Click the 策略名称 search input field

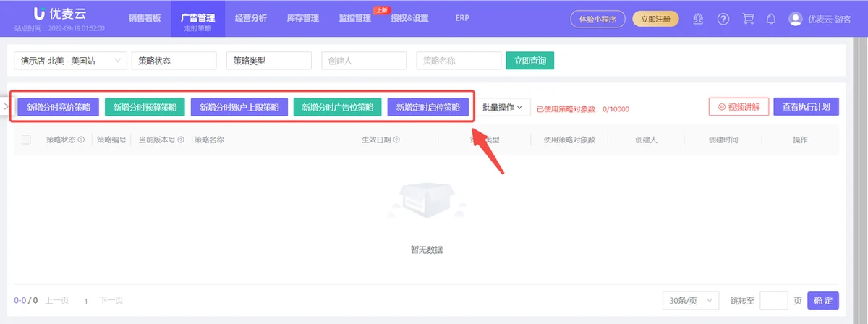pos(458,61)
